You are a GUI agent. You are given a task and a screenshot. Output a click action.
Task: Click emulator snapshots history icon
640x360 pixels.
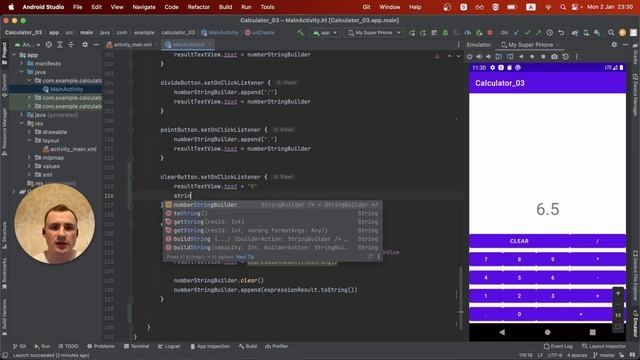click(565, 56)
